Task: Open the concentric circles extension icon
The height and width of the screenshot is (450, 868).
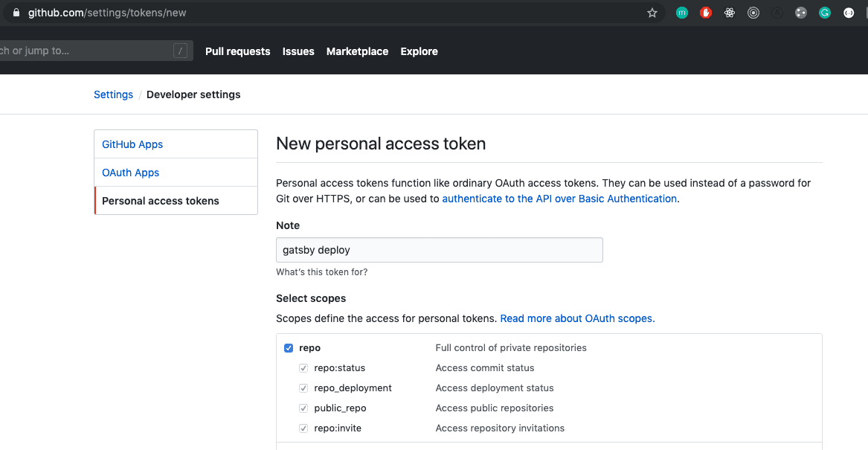Action: click(x=753, y=13)
